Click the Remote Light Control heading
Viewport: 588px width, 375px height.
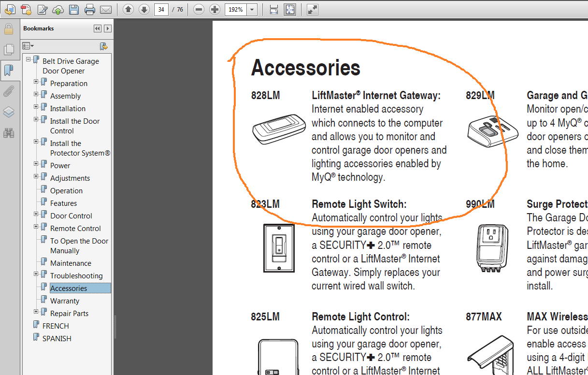(x=361, y=317)
